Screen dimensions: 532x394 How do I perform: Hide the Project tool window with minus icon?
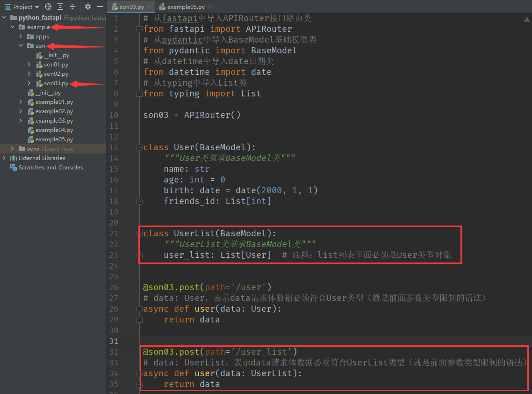pyautogui.click(x=99, y=7)
